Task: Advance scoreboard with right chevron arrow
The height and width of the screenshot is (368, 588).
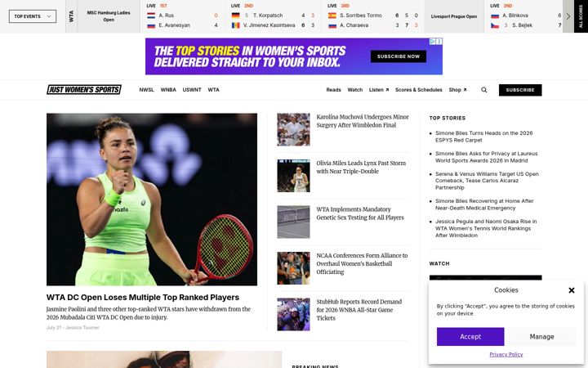Action: point(568,16)
